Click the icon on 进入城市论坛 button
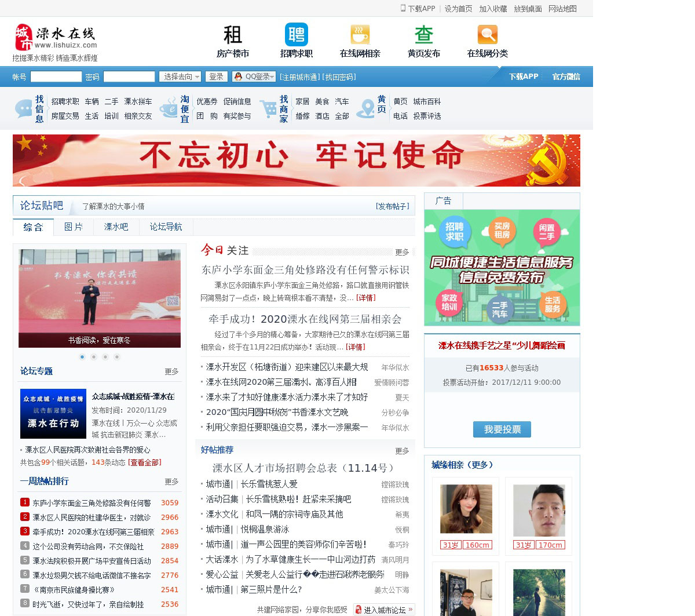695x616 pixels. click(358, 610)
